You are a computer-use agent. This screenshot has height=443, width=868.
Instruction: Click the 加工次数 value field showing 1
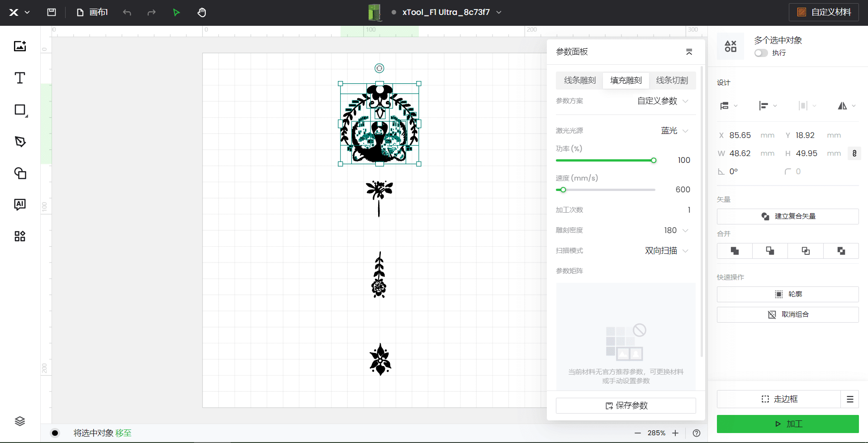(x=689, y=210)
